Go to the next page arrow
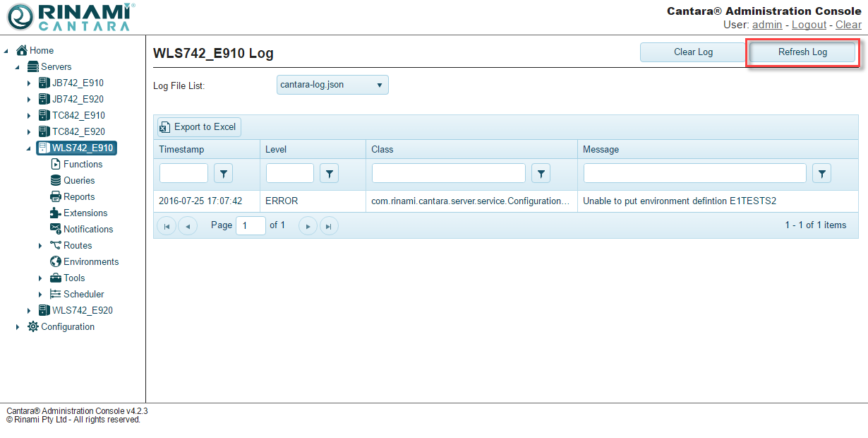 [308, 226]
